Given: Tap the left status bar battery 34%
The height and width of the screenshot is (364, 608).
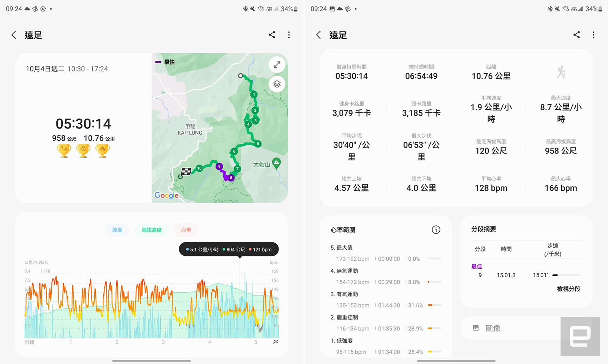Looking at the screenshot, I should tap(289, 9).
